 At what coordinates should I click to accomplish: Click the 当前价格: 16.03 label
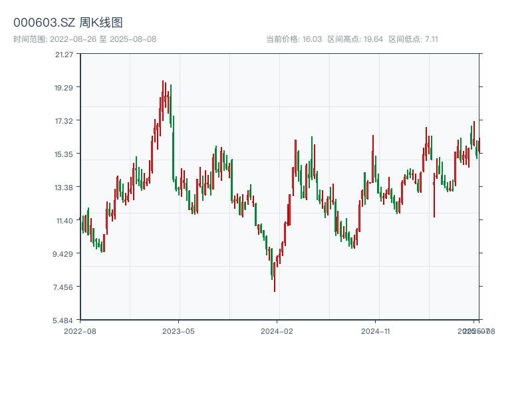tap(294, 39)
